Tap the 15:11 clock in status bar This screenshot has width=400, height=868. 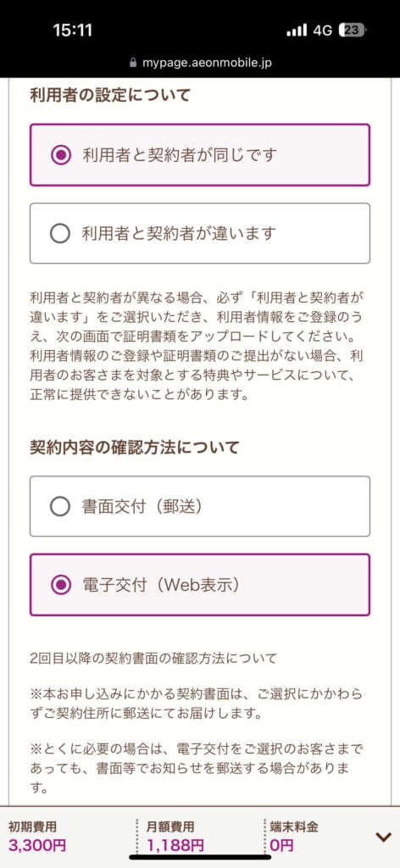[73, 31]
